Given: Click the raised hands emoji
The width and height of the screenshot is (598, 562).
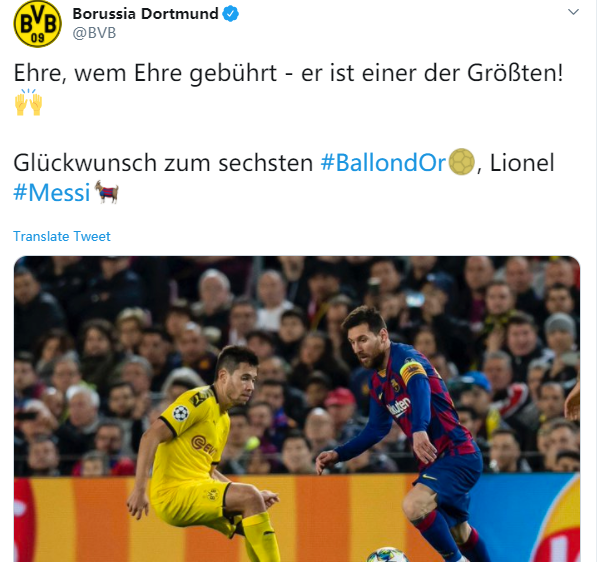Looking at the screenshot, I should pos(28,102).
